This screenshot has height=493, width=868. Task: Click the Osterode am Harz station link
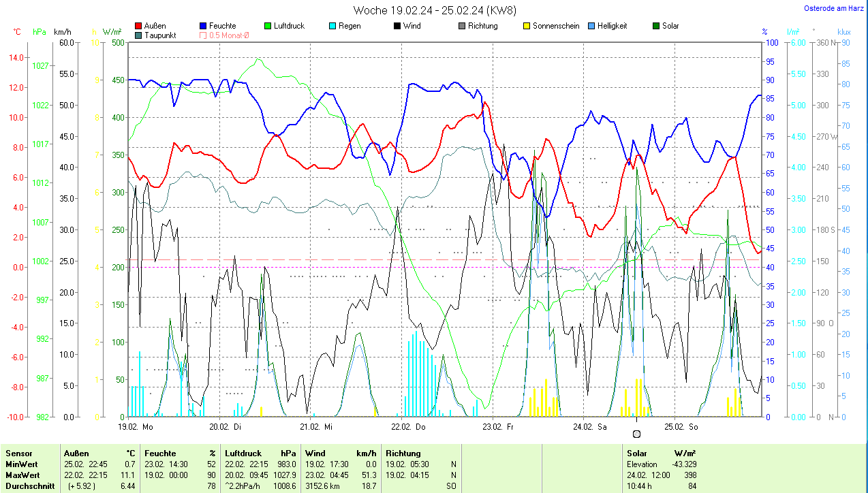click(832, 9)
